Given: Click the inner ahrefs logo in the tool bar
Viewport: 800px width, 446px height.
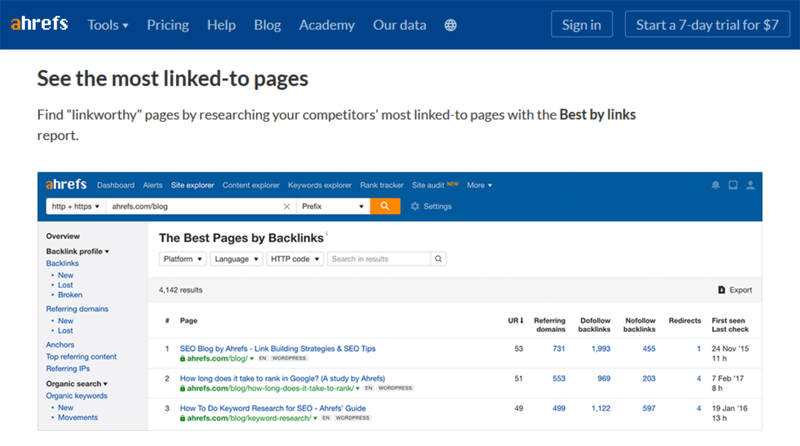Looking at the screenshot, I should 66,184.
